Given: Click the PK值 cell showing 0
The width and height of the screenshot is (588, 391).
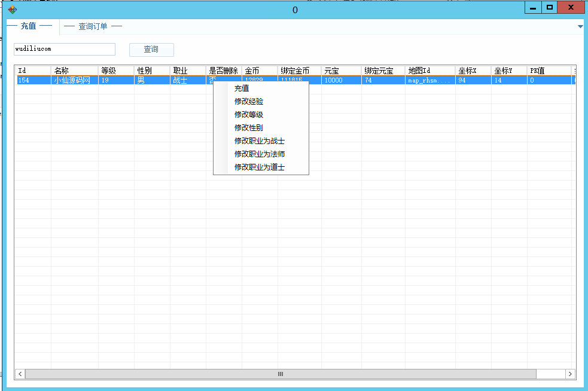Looking at the screenshot, I should 549,80.
